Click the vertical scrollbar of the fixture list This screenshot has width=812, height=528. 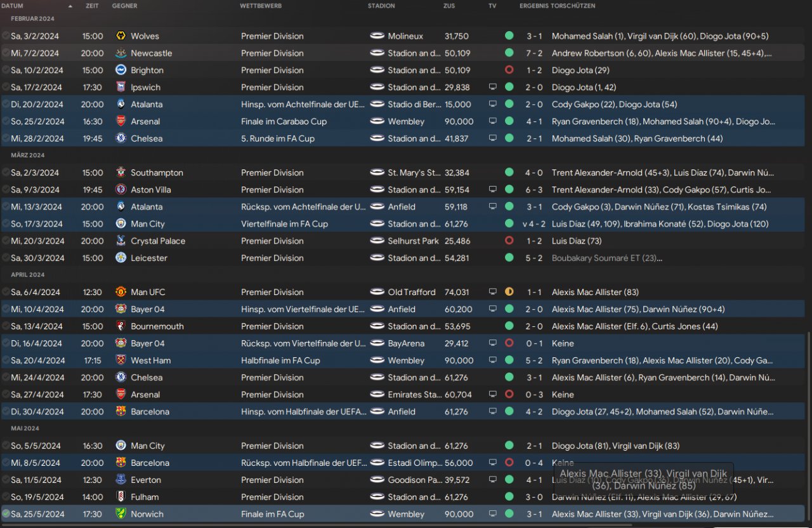coord(808,428)
